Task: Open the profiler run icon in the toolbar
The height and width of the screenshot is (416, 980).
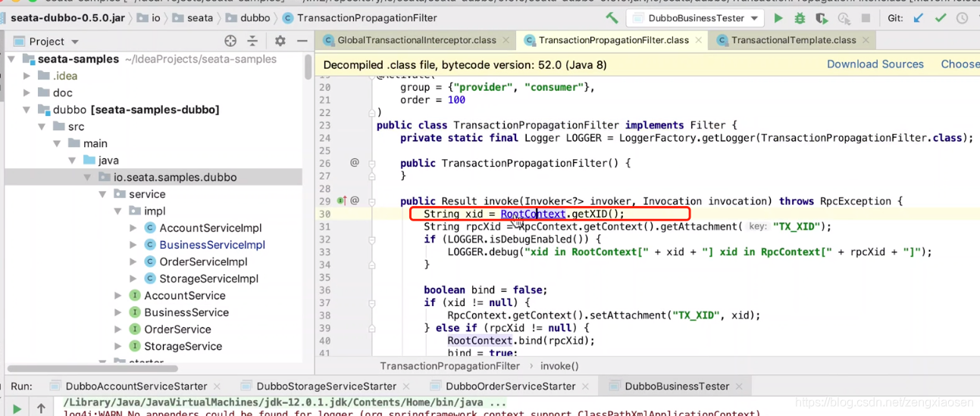Action: coord(844,17)
